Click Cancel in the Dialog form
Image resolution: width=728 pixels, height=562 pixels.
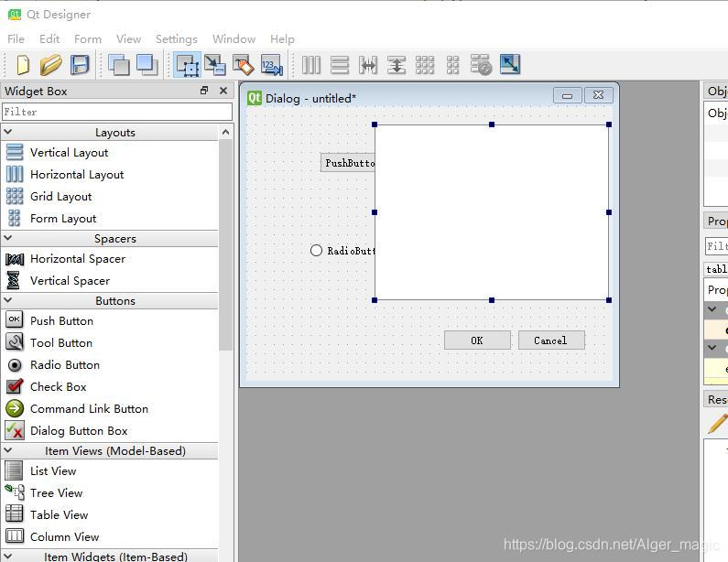[551, 340]
